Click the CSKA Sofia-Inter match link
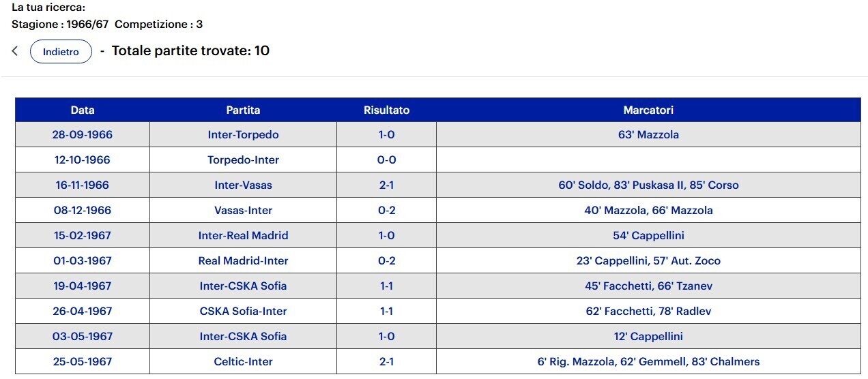This screenshot has width=868, height=379. [243, 312]
